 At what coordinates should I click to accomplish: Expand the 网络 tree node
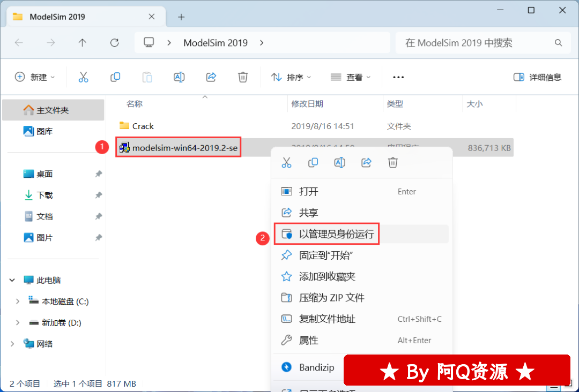12,344
